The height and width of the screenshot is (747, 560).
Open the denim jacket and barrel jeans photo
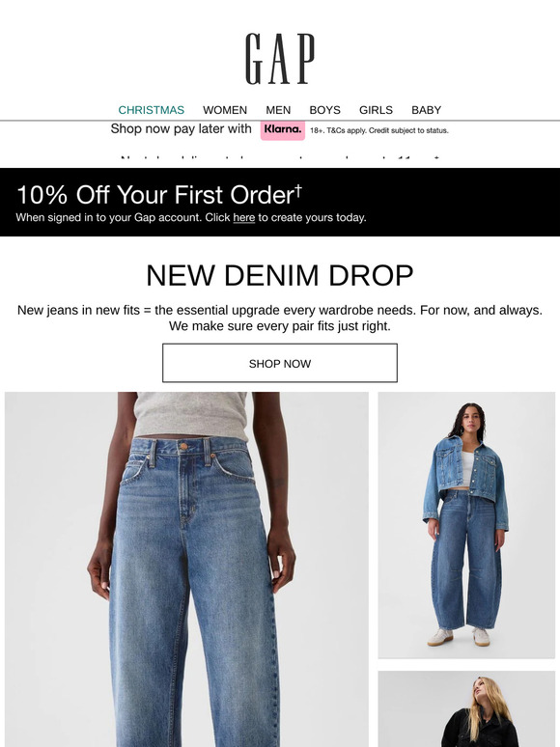point(466,525)
